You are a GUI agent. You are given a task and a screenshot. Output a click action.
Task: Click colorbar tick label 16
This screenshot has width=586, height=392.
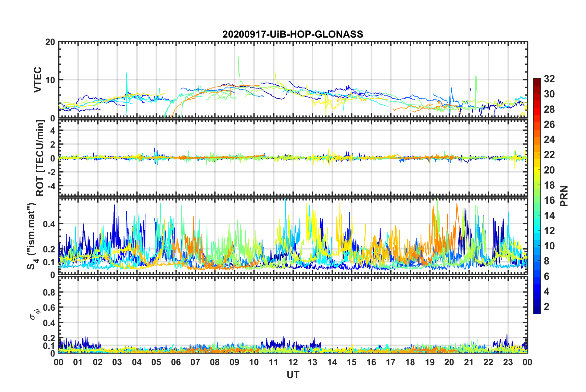point(549,200)
